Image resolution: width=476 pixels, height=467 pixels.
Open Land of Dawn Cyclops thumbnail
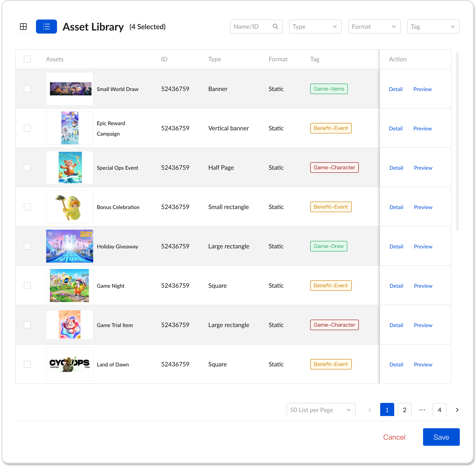tap(70, 364)
